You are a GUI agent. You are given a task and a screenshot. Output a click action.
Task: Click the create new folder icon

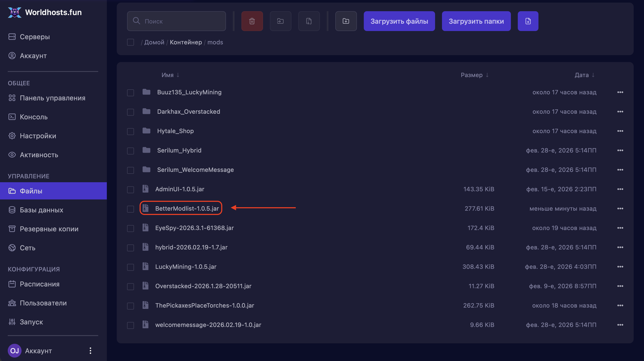346,21
